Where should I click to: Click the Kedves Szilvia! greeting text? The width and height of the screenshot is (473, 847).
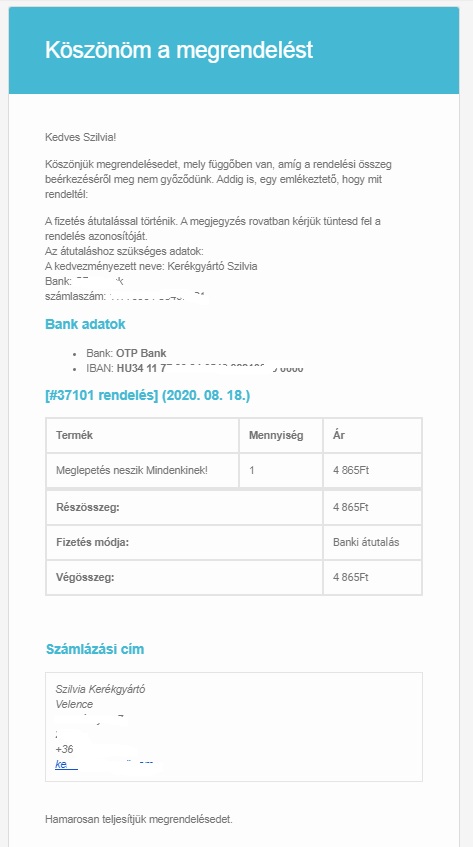point(80,137)
